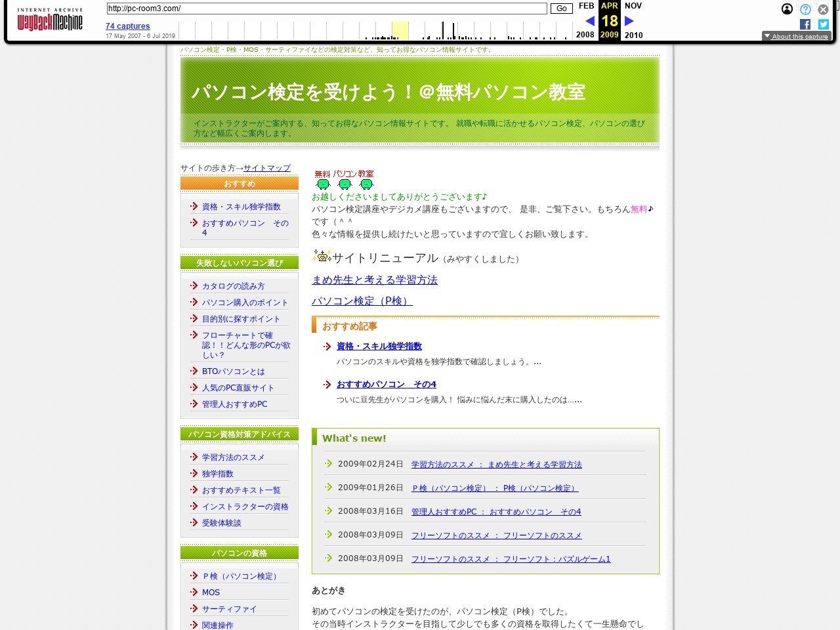Share this capture on Facebook
This screenshot has height=630, width=840.
point(805,24)
